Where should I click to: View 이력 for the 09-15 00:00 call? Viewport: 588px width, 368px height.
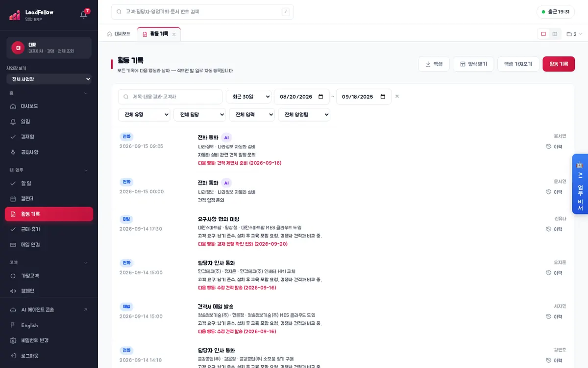point(554,192)
